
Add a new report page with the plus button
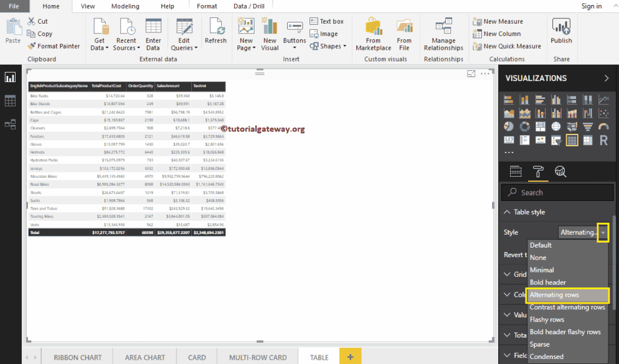tap(350, 357)
